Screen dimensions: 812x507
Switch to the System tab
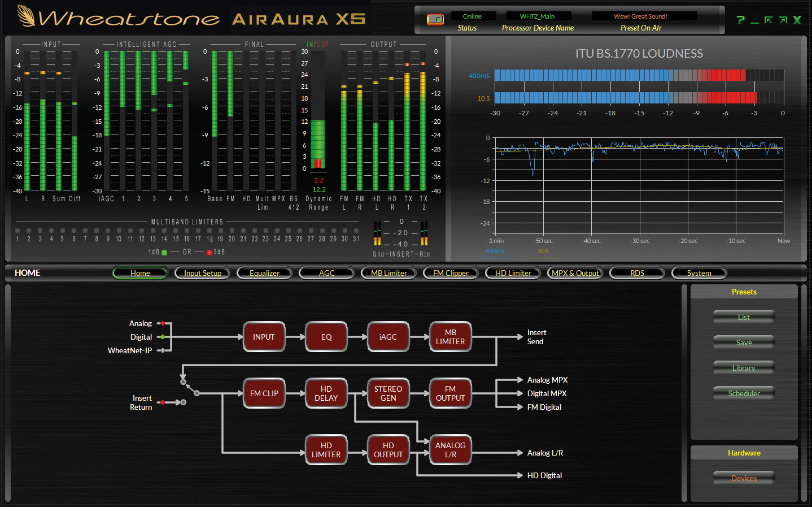(x=699, y=273)
